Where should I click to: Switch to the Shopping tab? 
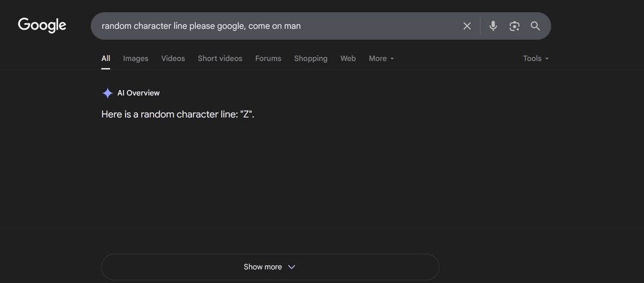[310, 59]
